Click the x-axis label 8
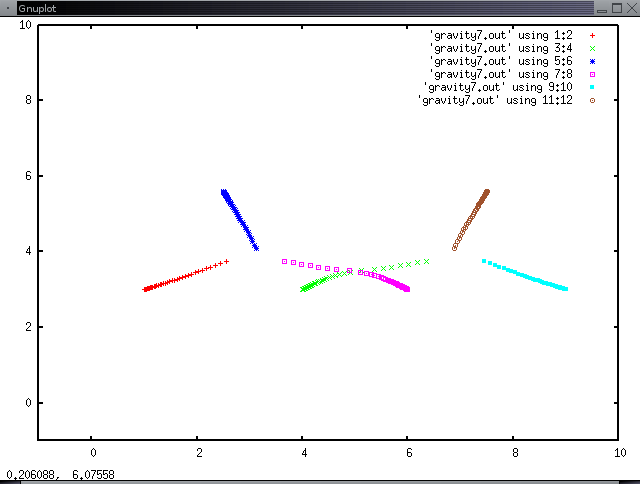Viewport: 640px width, 484px height. (515, 453)
